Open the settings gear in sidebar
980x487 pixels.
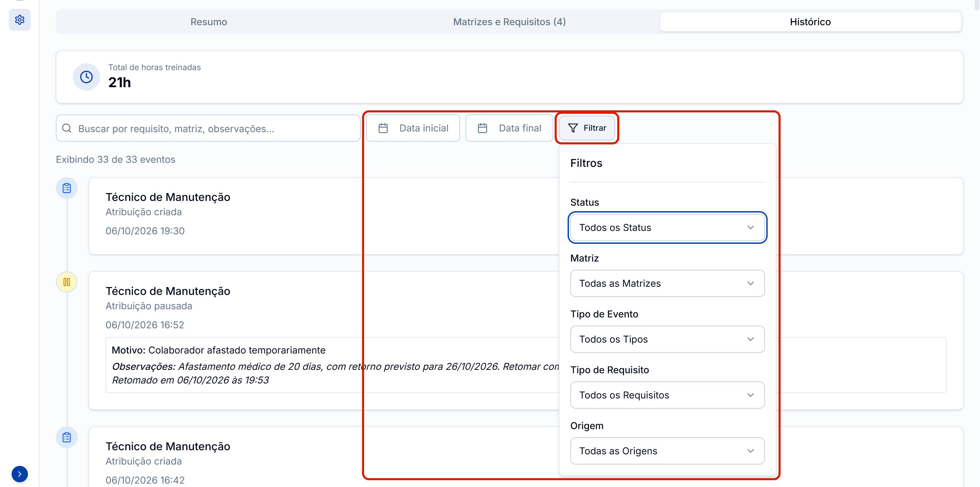click(x=20, y=19)
